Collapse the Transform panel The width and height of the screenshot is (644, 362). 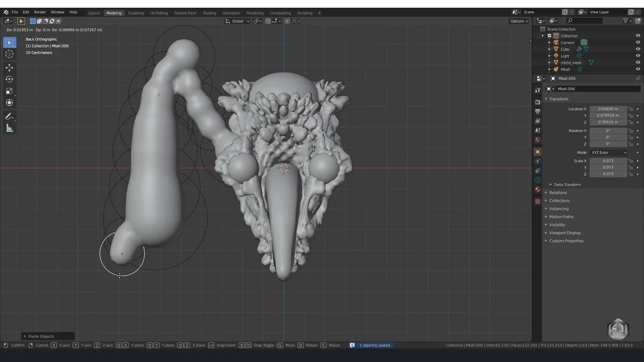pos(546,99)
